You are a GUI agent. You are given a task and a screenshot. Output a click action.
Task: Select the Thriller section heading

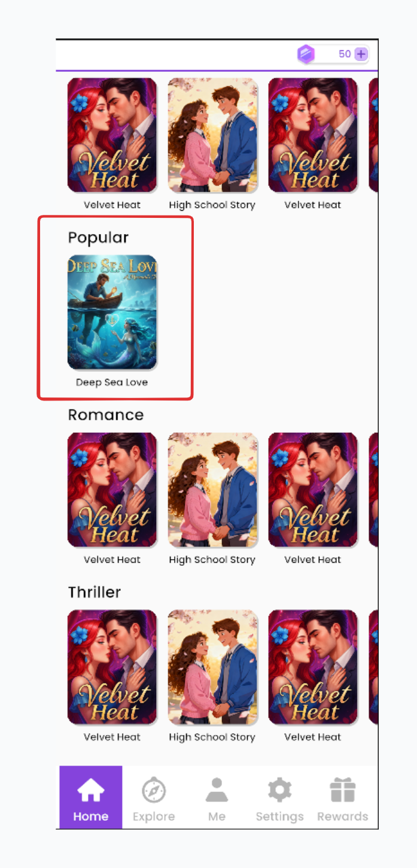click(95, 592)
